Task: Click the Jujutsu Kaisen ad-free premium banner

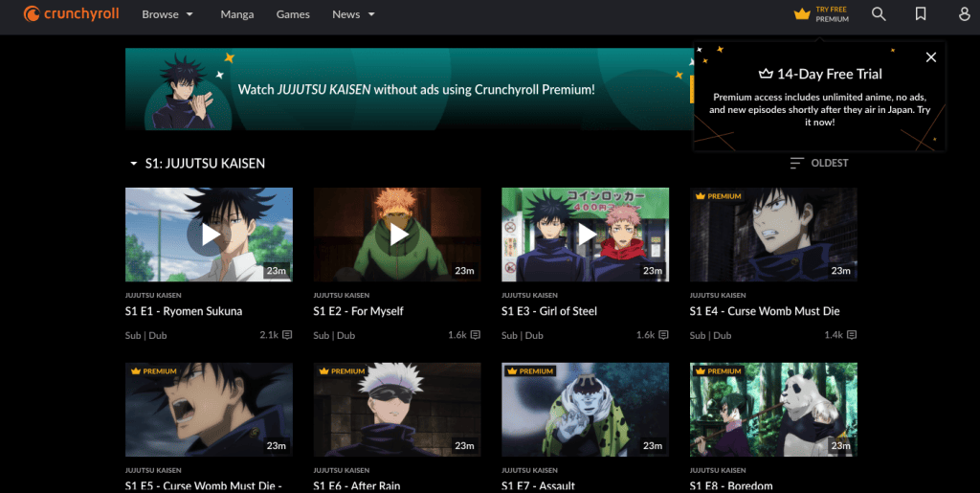Action: (x=410, y=89)
